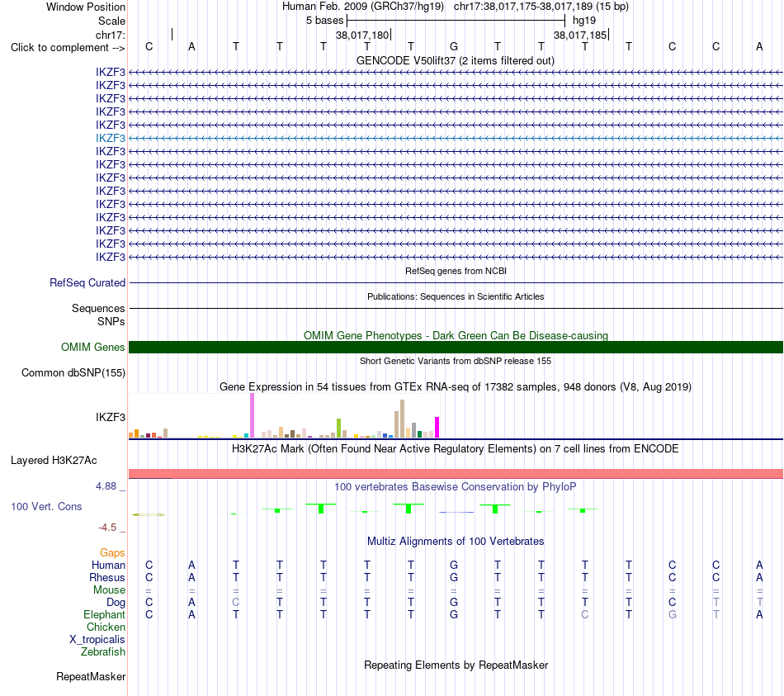The height and width of the screenshot is (696, 784).
Task: Click 'RefSeq genes from NCBI' track title
Action: tap(456, 271)
